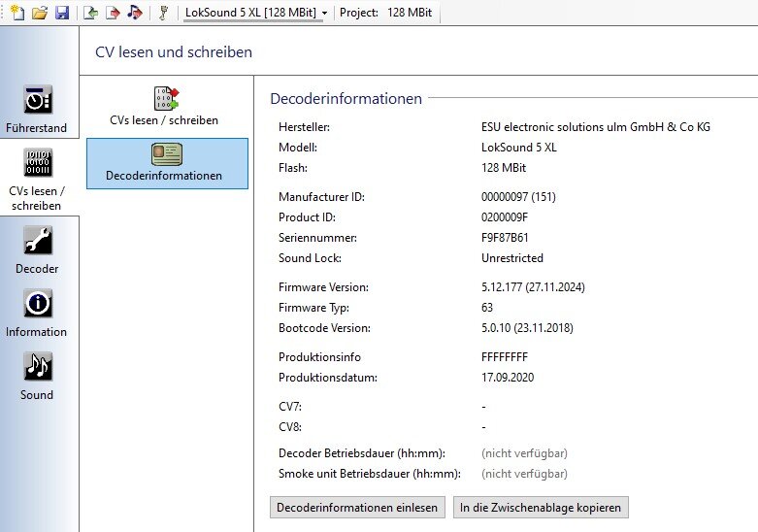Open a project using the folder icon
The image size is (758, 532).
(39, 13)
